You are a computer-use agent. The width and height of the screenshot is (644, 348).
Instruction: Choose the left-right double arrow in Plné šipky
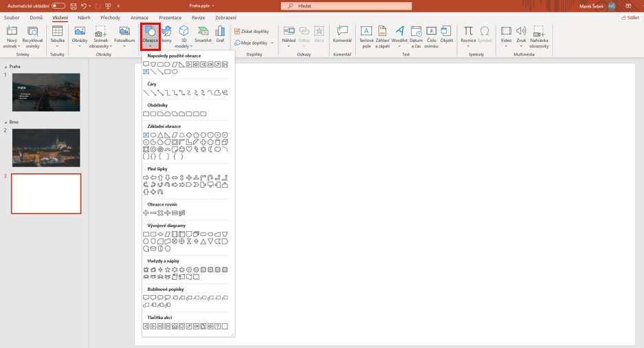point(175,177)
